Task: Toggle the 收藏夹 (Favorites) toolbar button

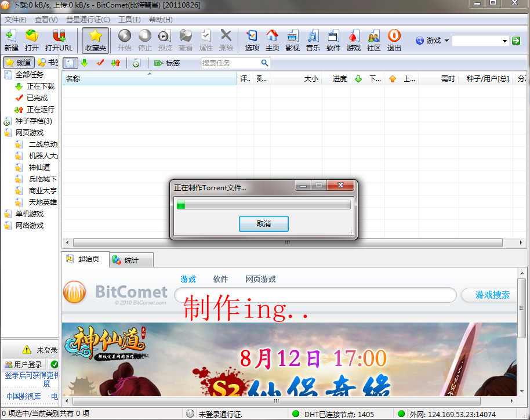Action: (x=96, y=40)
